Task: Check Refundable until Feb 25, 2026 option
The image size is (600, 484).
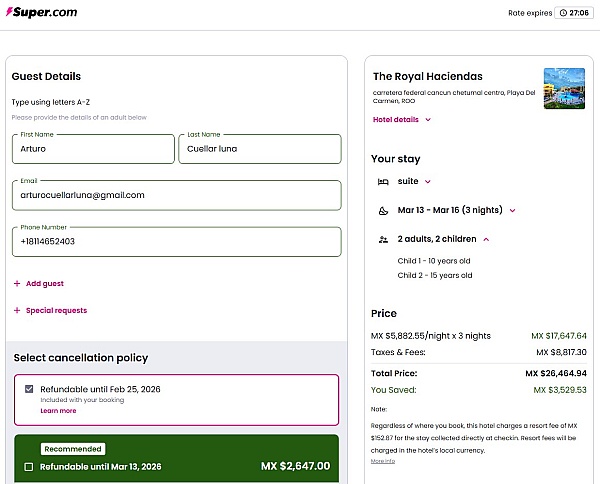Action: click(x=29, y=389)
